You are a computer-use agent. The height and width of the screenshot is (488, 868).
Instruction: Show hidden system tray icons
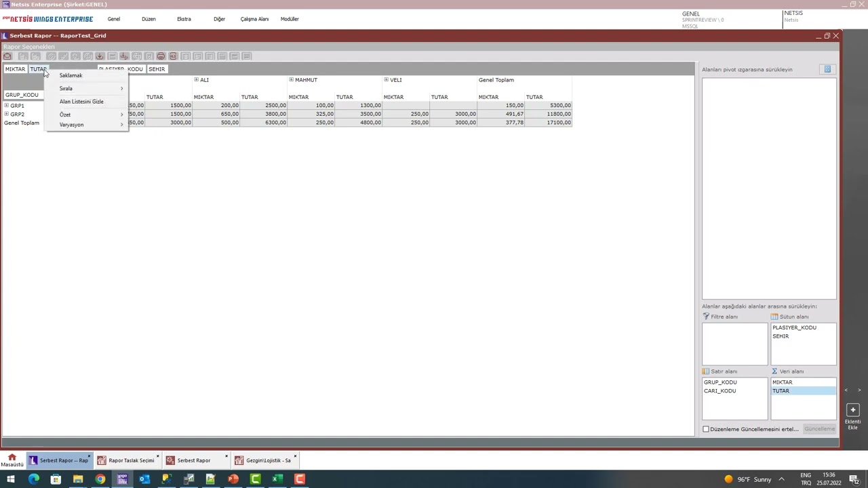point(781,479)
